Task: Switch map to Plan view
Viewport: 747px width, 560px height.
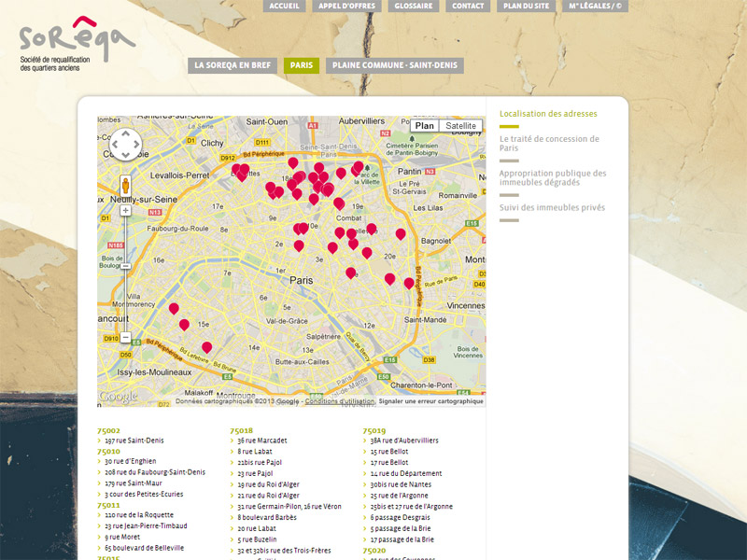Action: [x=425, y=126]
